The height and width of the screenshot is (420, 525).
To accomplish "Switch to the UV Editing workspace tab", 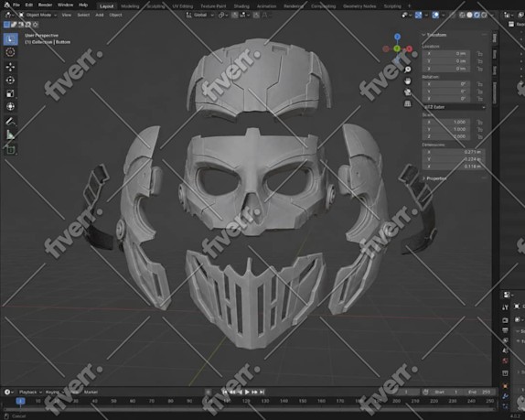I will (x=183, y=6).
